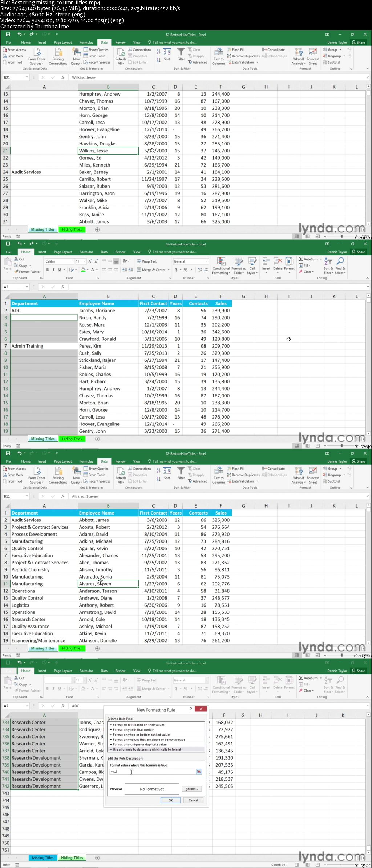Screen dimensions: 372x868
Task: Click the Share button in the B11 frame
Action: (358, 461)
